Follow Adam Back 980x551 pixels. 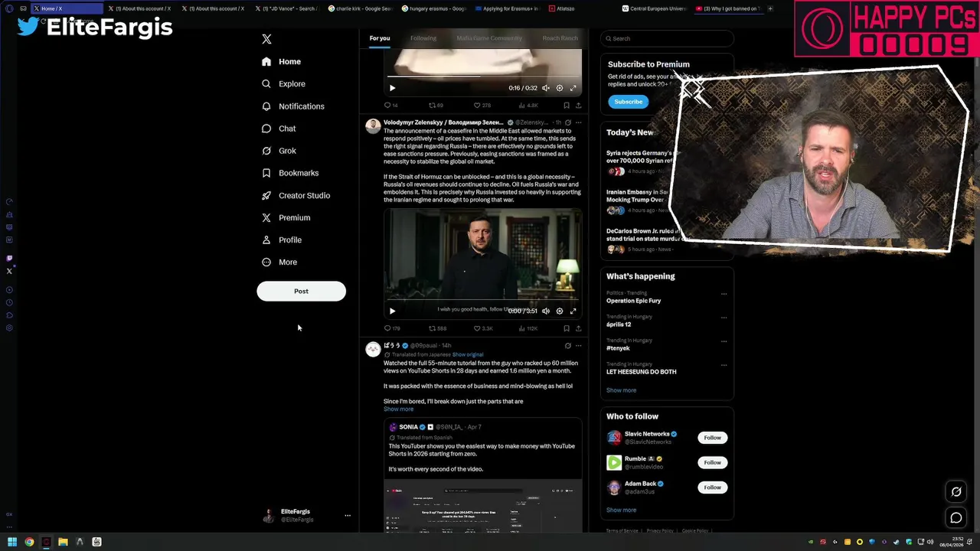tap(712, 487)
